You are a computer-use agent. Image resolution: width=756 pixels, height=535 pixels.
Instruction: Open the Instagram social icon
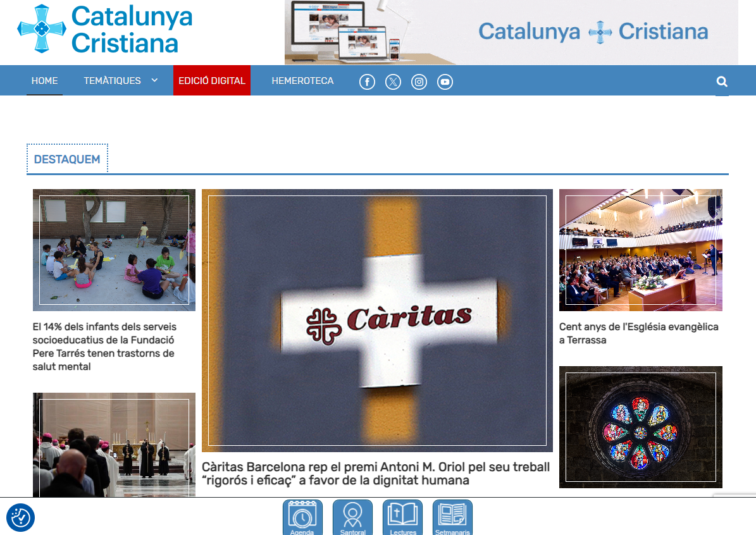pyautogui.click(x=419, y=82)
